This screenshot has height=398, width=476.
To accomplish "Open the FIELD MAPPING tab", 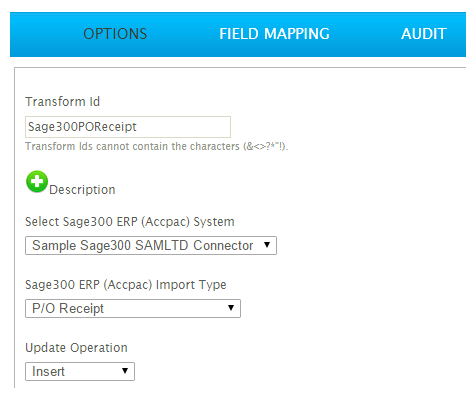I will (274, 34).
